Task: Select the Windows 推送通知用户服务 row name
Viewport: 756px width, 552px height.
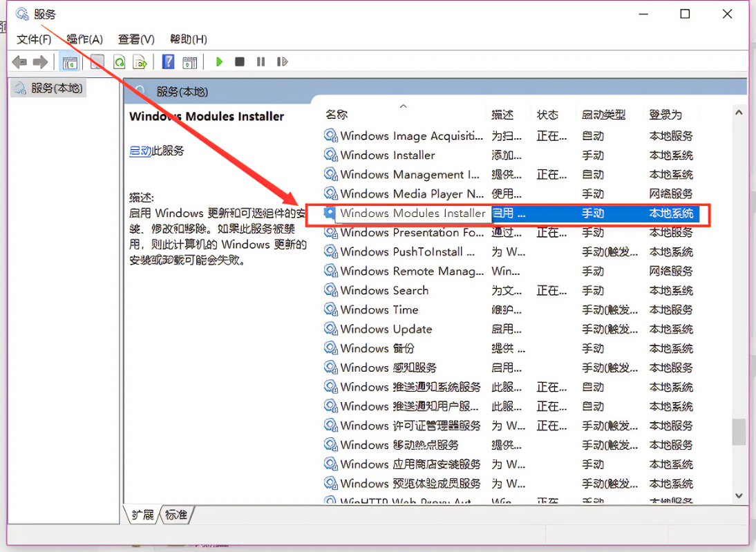Action: (x=409, y=406)
